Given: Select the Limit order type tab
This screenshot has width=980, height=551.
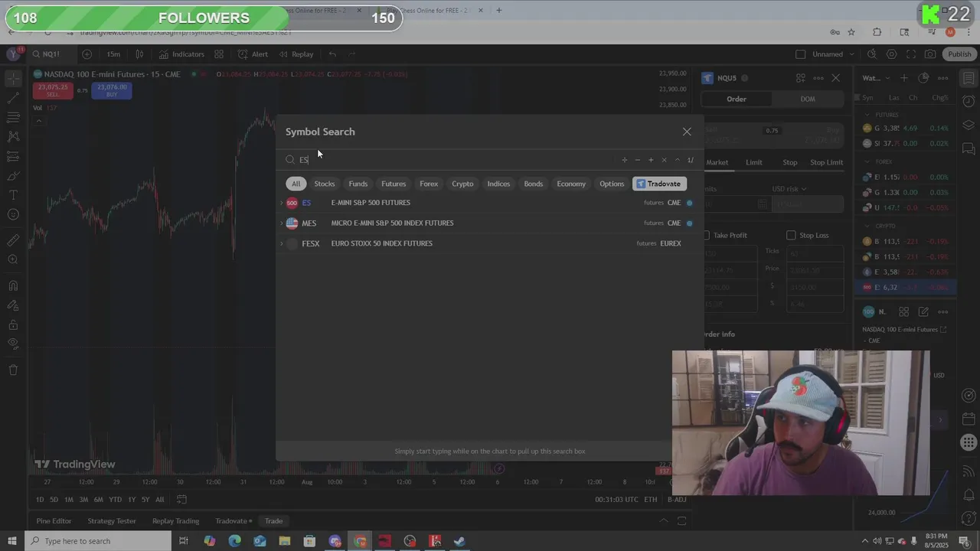Looking at the screenshot, I should 754,162.
